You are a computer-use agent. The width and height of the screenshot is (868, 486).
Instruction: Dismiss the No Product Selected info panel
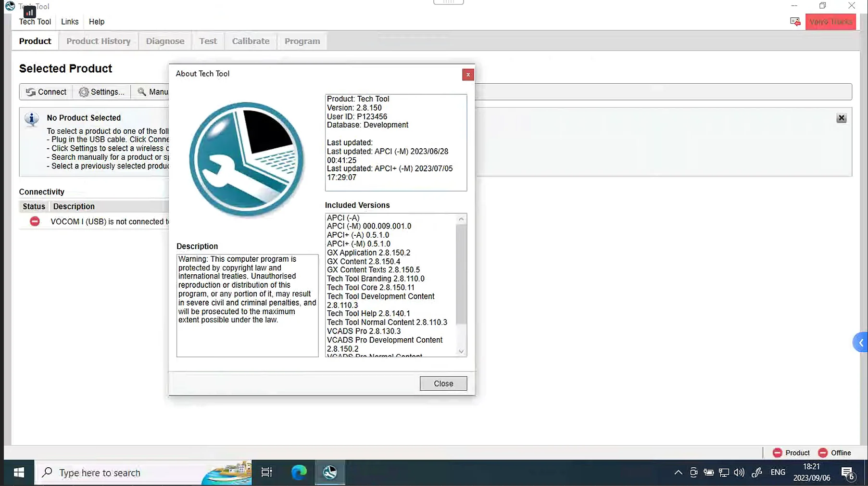(x=841, y=118)
